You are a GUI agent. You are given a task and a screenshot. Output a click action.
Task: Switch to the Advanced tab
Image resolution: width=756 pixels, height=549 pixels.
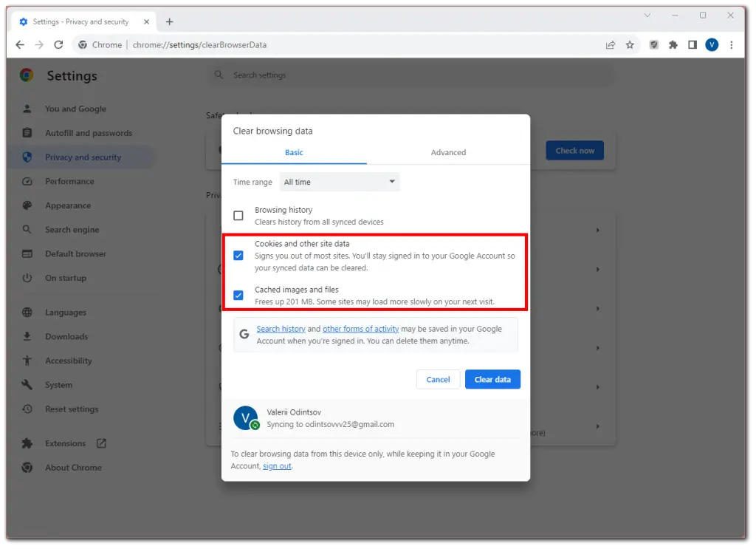[448, 152]
